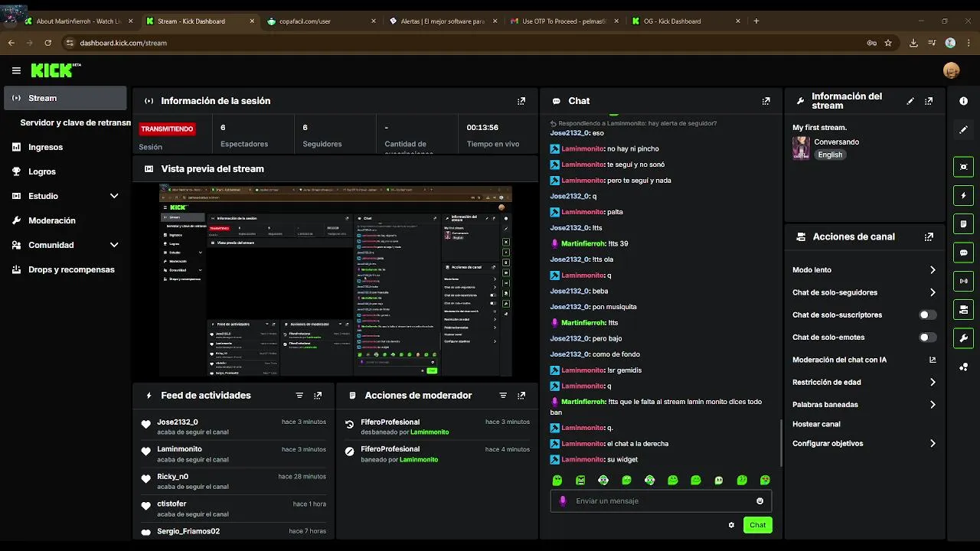Image resolution: width=980 pixels, height=551 pixels.
Task: Click the chat panel scrollbar
Action: click(780, 442)
